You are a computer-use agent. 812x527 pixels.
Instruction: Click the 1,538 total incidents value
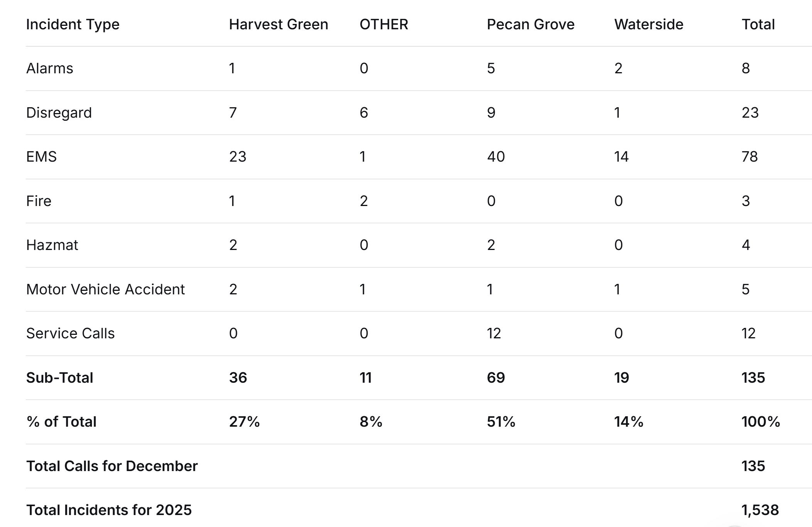click(760, 510)
